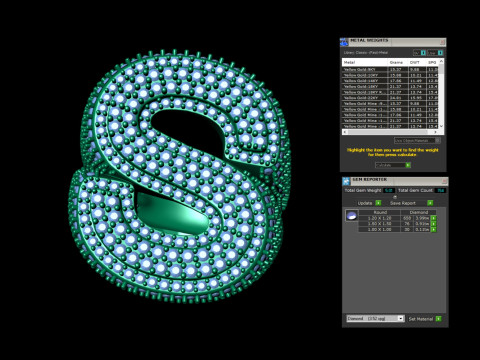Select the Yellow Gold 14KY row

tap(390, 81)
